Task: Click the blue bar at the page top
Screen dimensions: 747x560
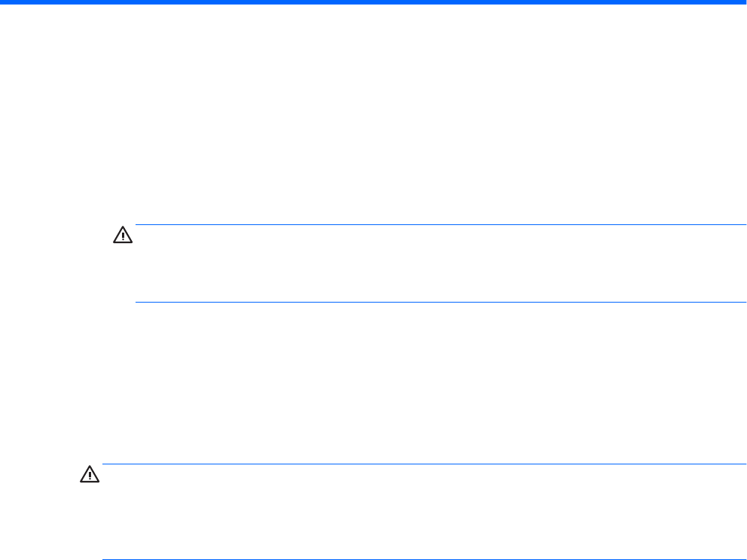Action: (x=373, y=3)
